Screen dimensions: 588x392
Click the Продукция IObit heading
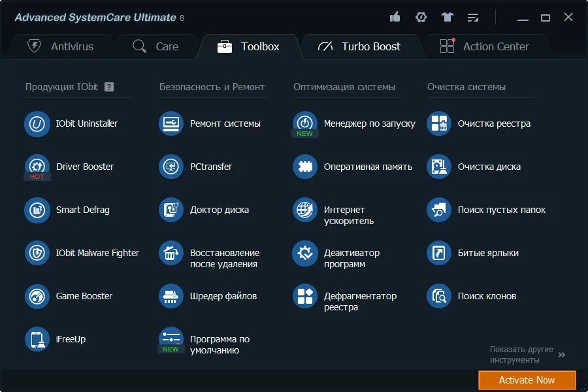(x=61, y=87)
